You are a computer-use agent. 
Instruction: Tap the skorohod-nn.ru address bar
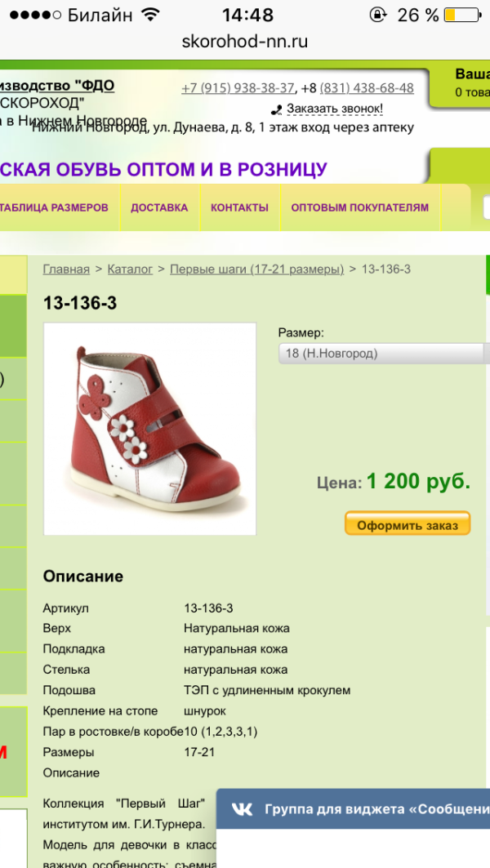pyautogui.click(x=245, y=42)
